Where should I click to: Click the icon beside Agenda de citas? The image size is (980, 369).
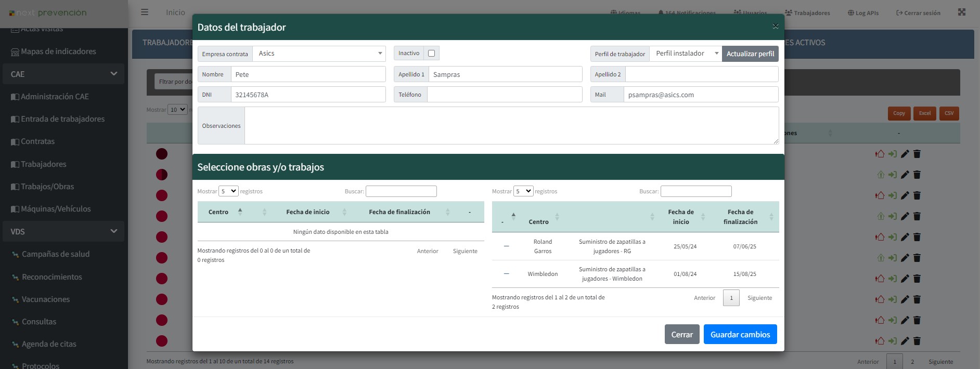[x=15, y=345]
